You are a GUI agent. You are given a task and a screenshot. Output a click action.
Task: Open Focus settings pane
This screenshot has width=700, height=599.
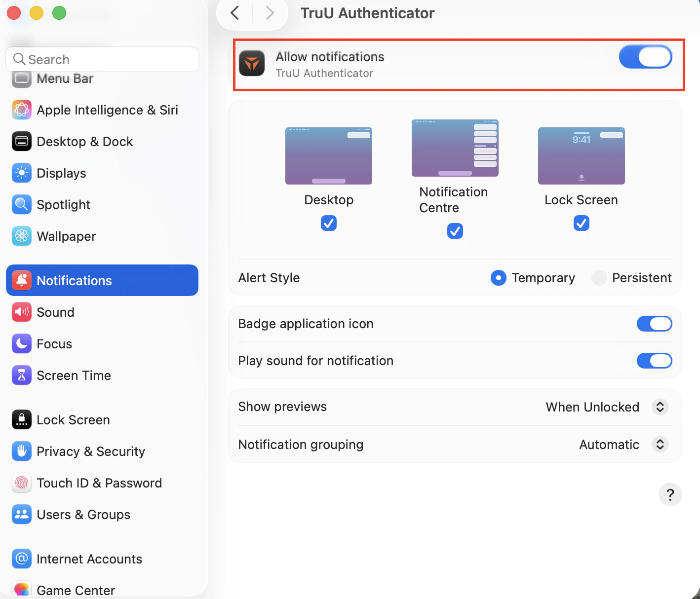pyautogui.click(x=102, y=344)
